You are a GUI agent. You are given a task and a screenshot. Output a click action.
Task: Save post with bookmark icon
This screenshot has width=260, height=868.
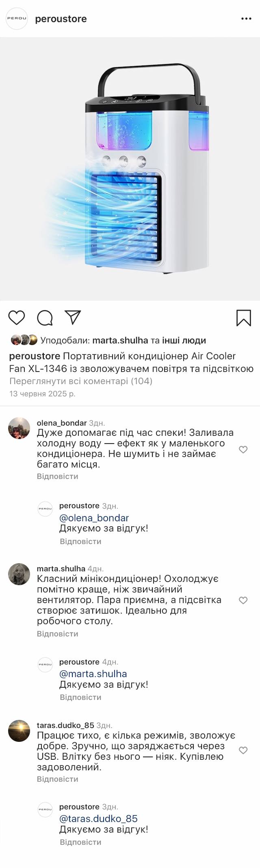coord(243,318)
